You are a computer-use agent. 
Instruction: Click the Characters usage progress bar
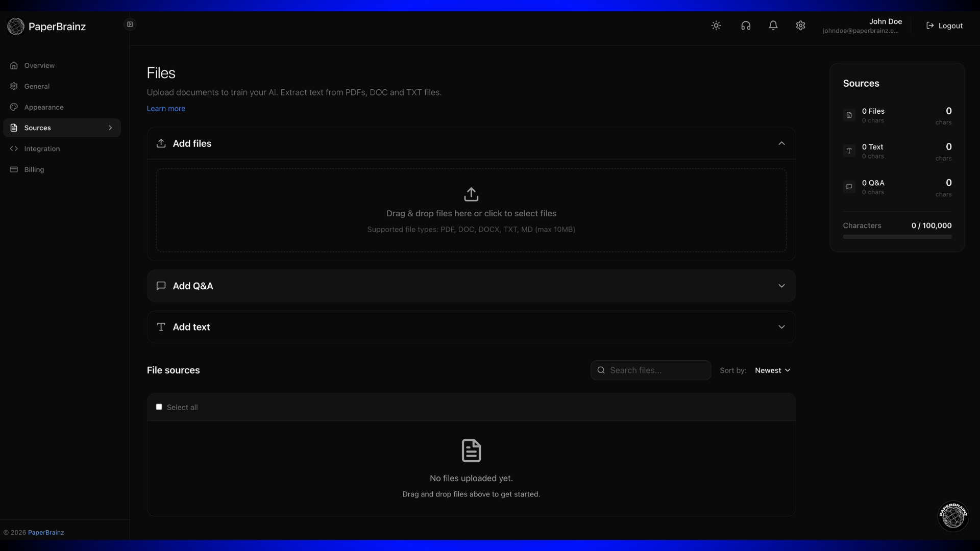[897, 236]
